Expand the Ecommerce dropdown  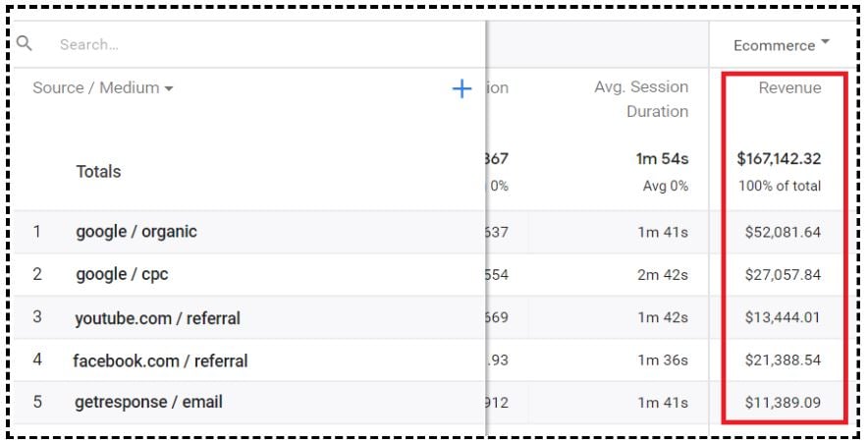click(x=781, y=45)
